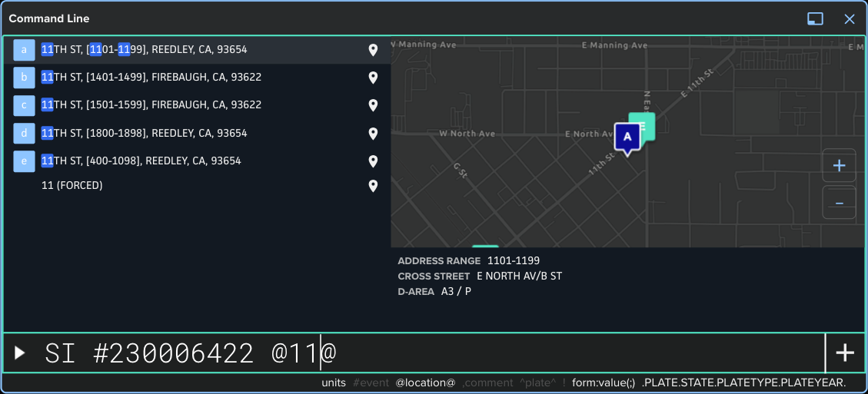Select the 11 (FORCED) location entry
The image size is (868, 394).
(72, 185)
